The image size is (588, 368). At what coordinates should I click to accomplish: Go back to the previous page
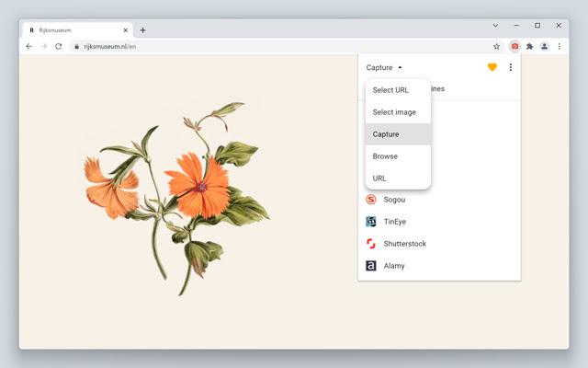pos(28,46)
